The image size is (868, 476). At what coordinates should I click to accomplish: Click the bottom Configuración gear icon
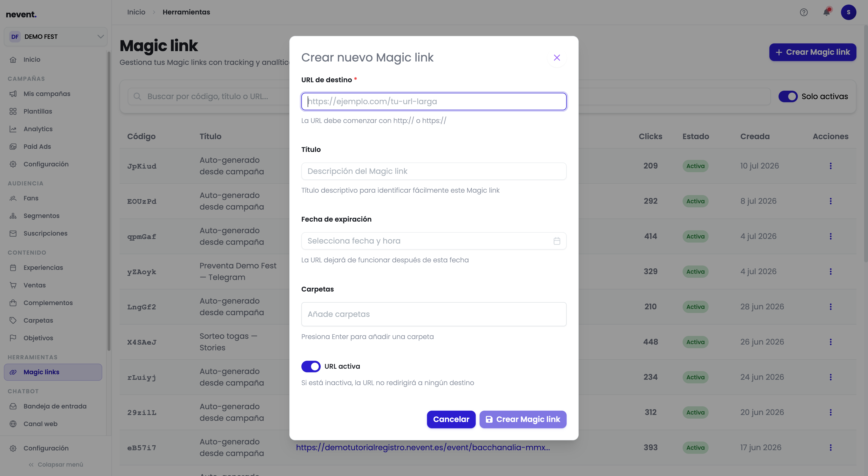[x=13, y=448]
